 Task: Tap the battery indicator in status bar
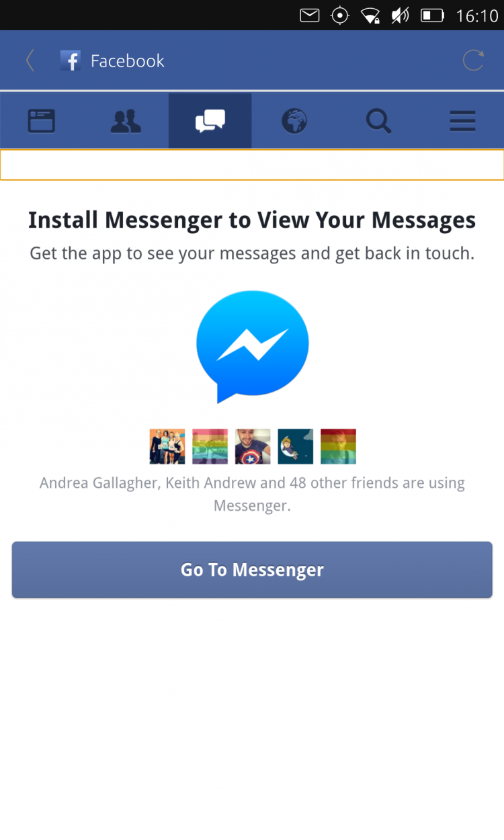(432, 15)
